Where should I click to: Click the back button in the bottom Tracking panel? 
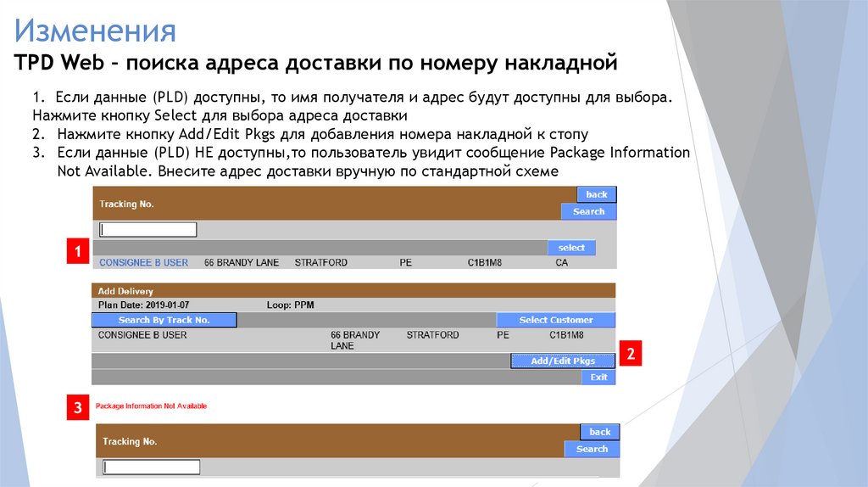(x=600, y=432)
